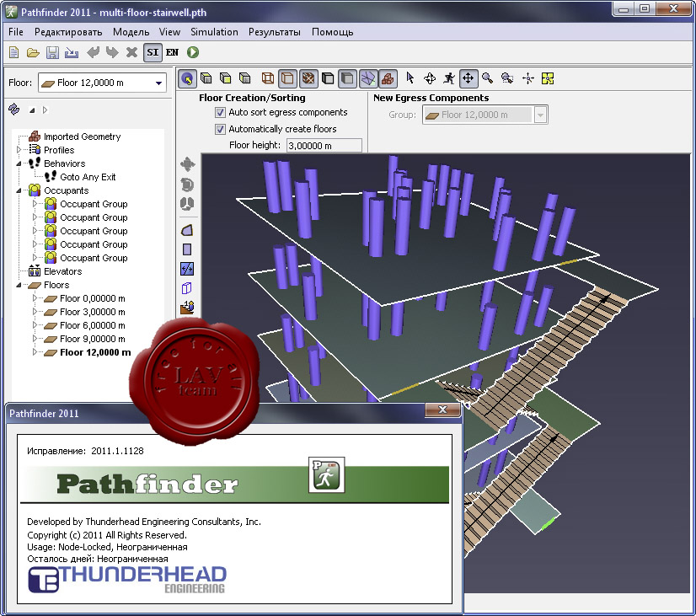Expand all tree nodes with outlined triangle
This screenshot has width=696, height=616.
tap(45, 110)
